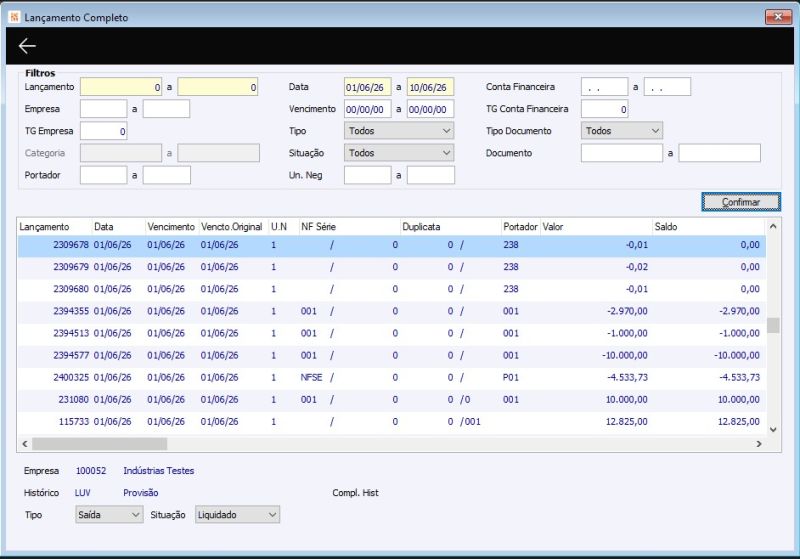Screen dimensions: 800x559
Task: Focus the Empresa start field
Action: 104,109
